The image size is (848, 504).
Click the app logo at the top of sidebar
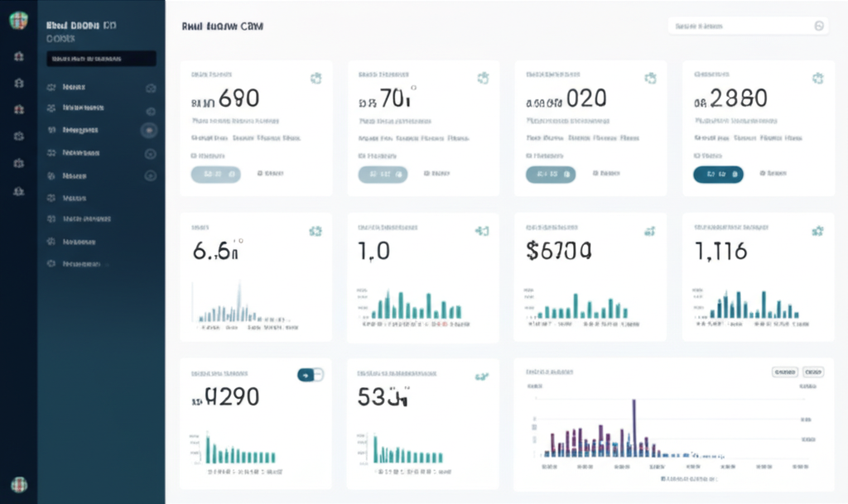point(18,19)
